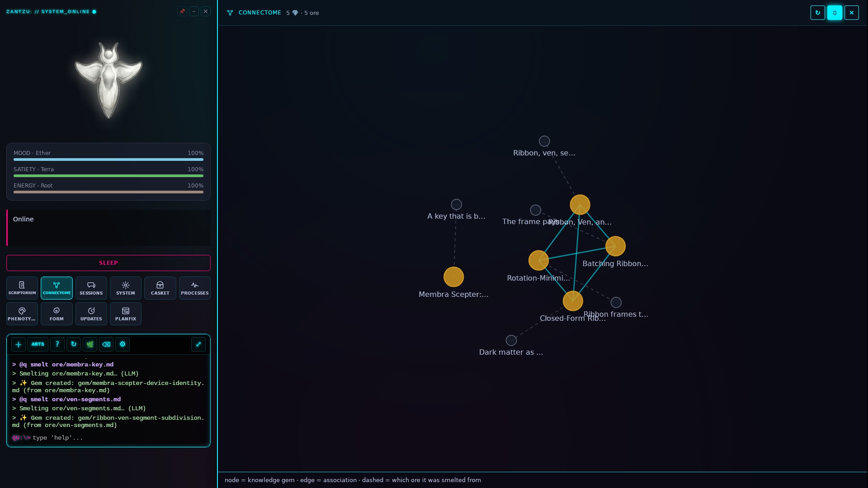Click the 'Ribbon, ven, se...' ore node
Image resolution: width=868 pixels, height=488 pixels.
[x=544, y=141]
